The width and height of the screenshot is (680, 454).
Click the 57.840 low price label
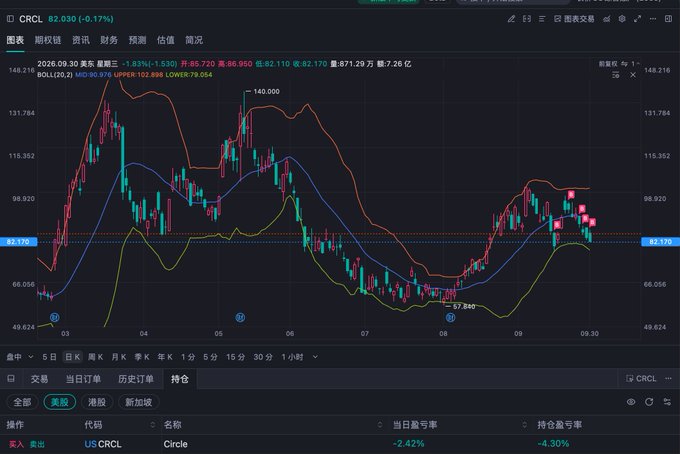464,307
